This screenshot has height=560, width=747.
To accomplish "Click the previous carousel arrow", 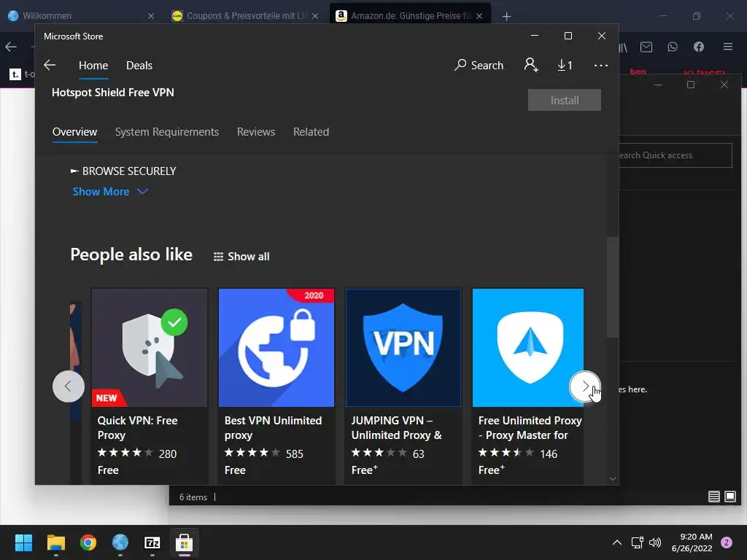I will tap(68, 386).
